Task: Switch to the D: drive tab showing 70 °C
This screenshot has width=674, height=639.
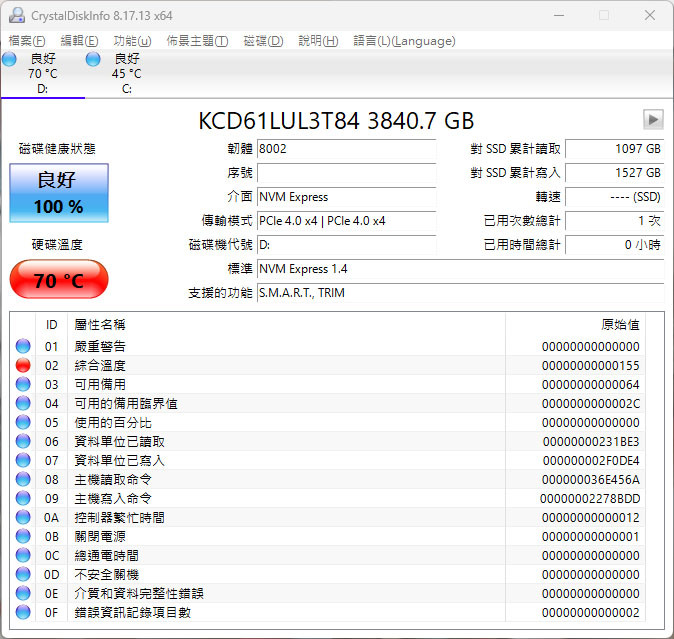Action: coord(43,73)
